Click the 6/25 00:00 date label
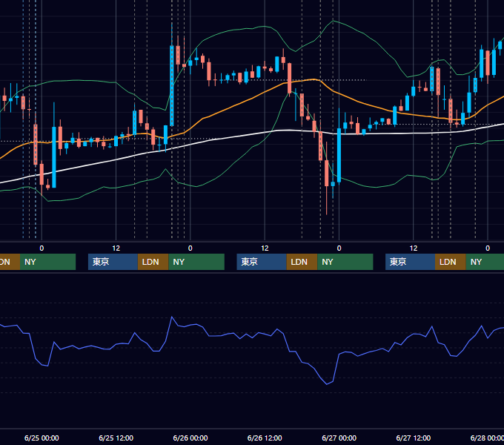 pos(42,438)
